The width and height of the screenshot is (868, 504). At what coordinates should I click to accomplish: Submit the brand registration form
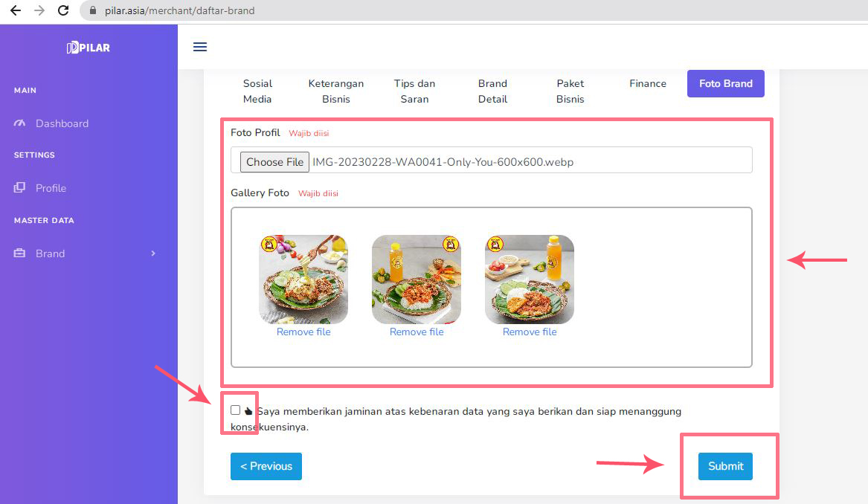pyautogui.click(x=725, y=466)
